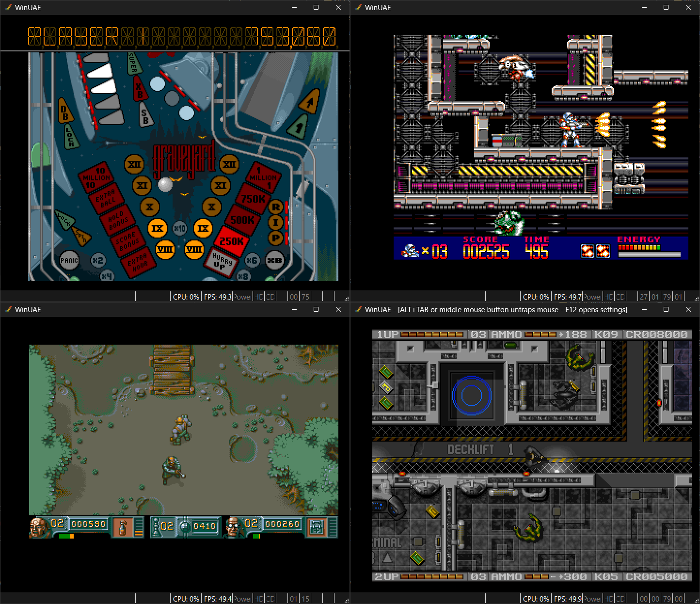Image resolution: width=700 pixels, height=604 pixels.
Task: Minimize the jungle shooter WinUAE window
Action: click(x=294, y=309)
